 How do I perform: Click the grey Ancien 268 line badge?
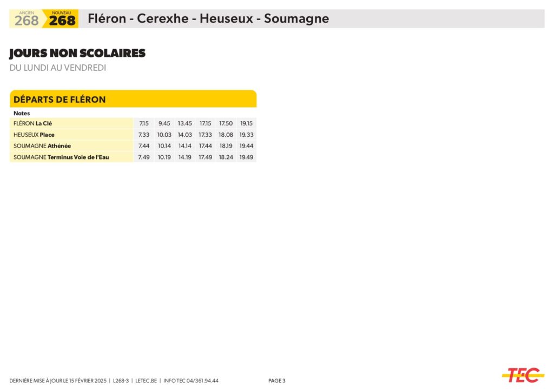click(x=27, y=19)
